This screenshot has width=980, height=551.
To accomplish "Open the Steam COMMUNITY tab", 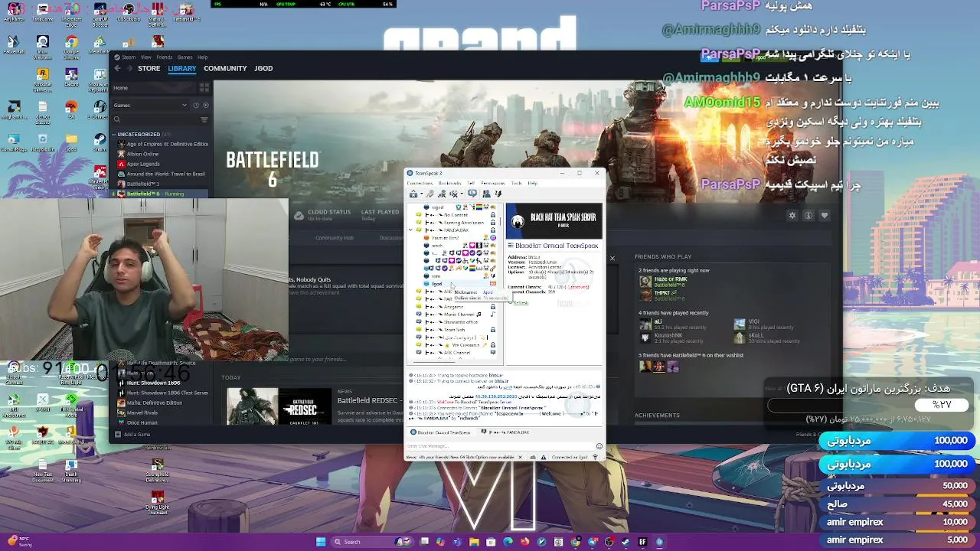I will (x=225, y=68).
